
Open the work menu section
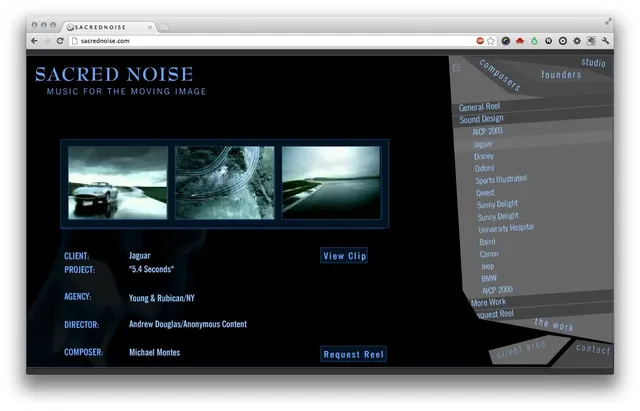(554, 324)
